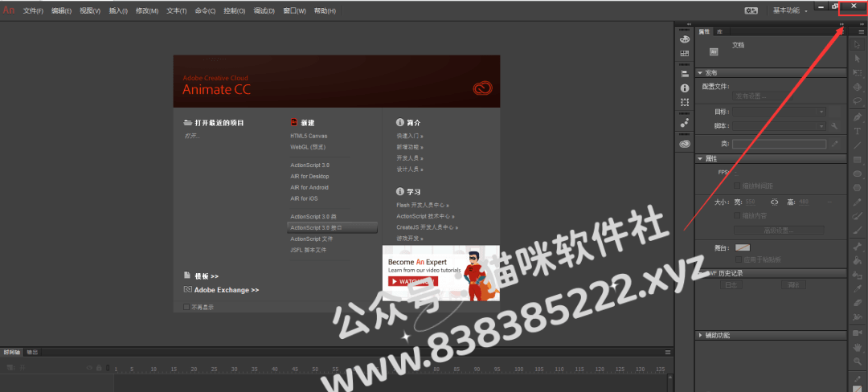
Task: Open the Transform panel icon
Action: tap(685, 102)
